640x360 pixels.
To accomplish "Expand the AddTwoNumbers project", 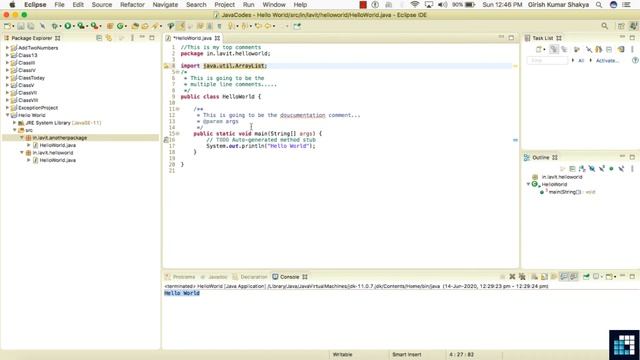I will pyautogui.click(x=7, y=48).
